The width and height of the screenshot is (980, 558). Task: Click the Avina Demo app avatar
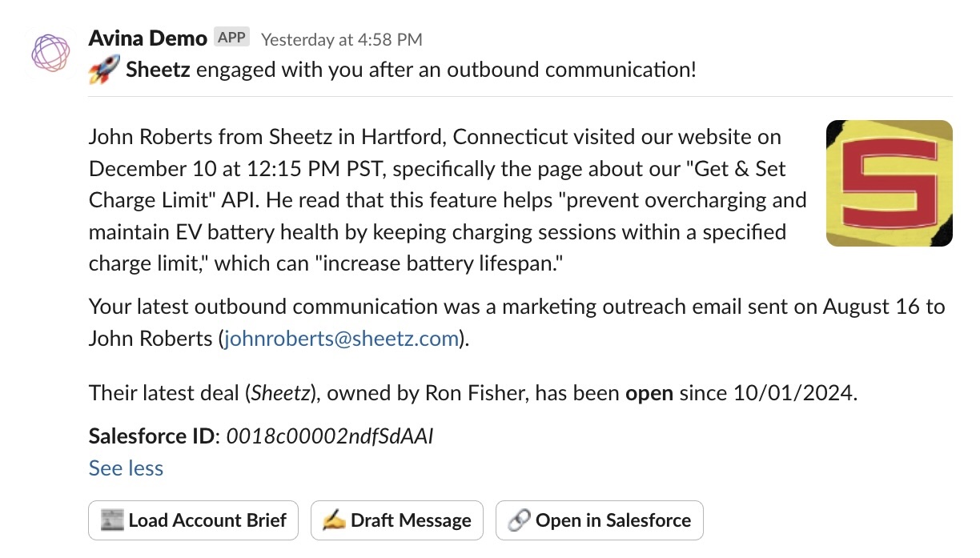(50, 54)
